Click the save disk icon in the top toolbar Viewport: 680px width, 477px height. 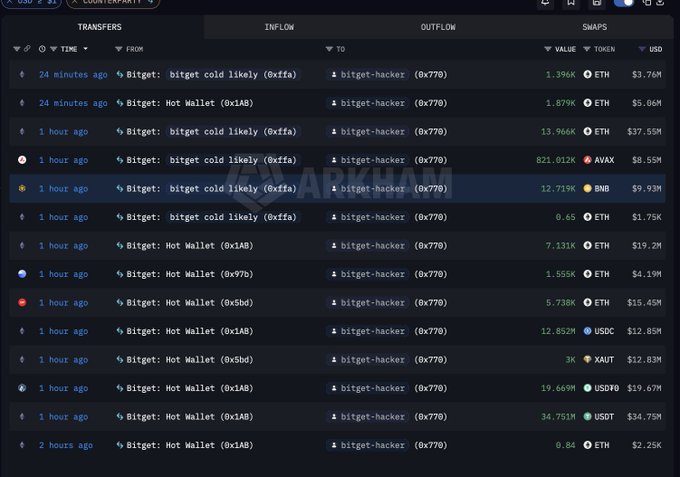tap(597, 3)
